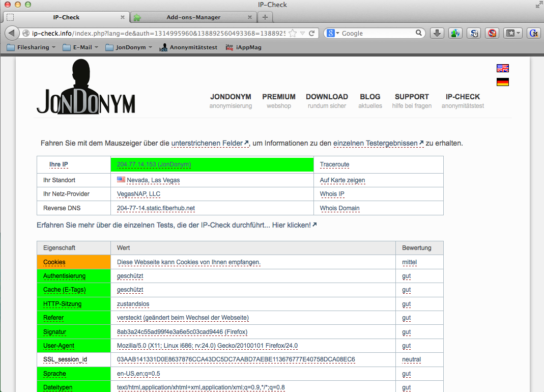
Task: Click the 'Nevada, Las Vegas' location value
Action: coord(153,180)
